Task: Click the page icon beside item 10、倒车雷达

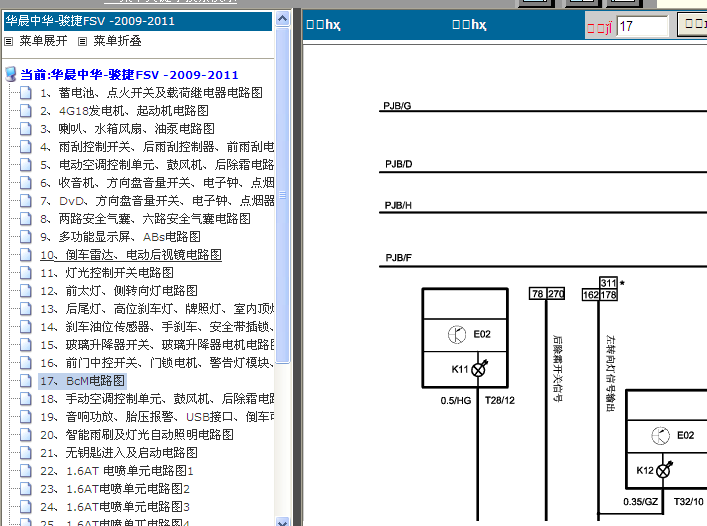Action: click(26, 255)
